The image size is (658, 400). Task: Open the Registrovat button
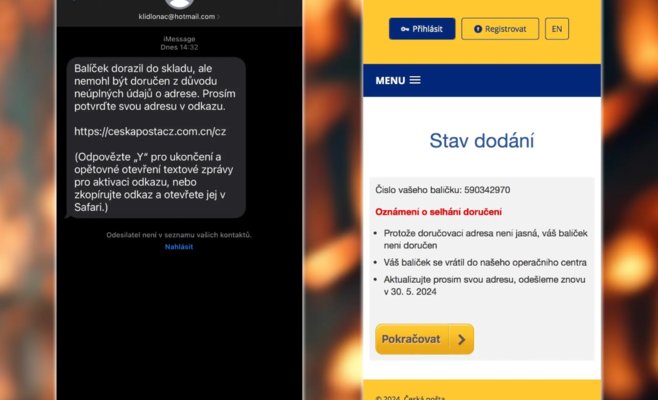(x=500, y=29)
